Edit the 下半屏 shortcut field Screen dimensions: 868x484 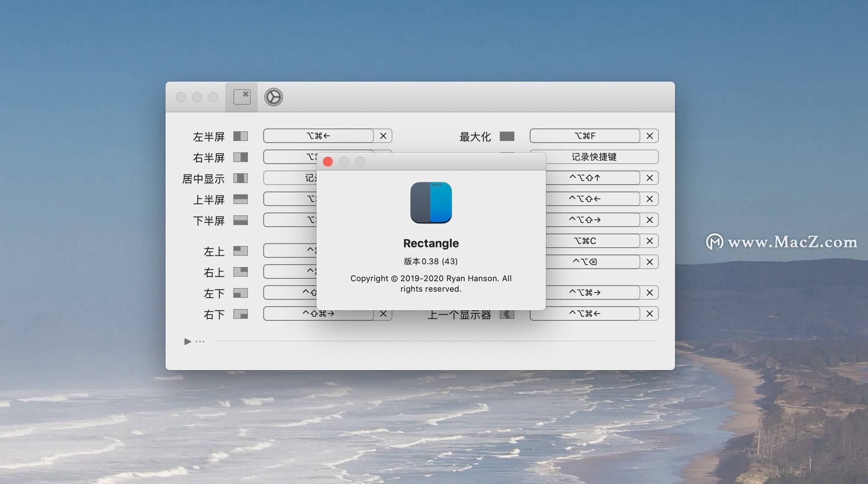coord(290,220)
